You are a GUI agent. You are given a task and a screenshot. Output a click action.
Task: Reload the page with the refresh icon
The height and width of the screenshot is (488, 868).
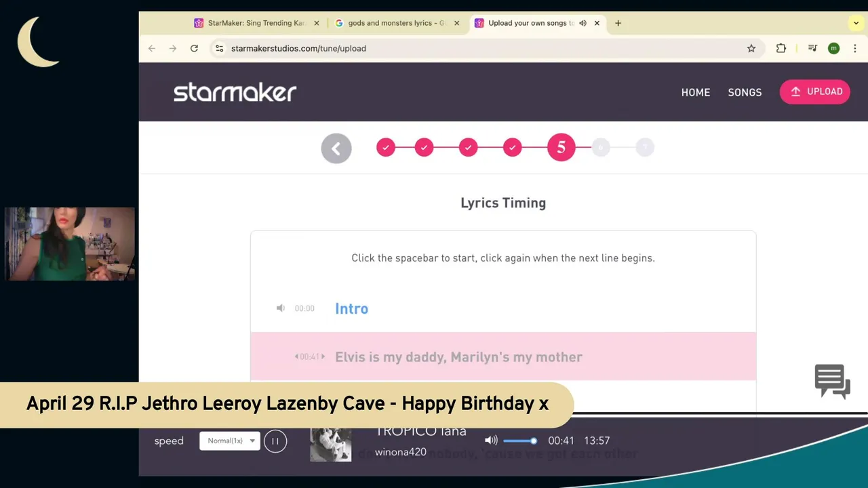click(x=194, y=48)
